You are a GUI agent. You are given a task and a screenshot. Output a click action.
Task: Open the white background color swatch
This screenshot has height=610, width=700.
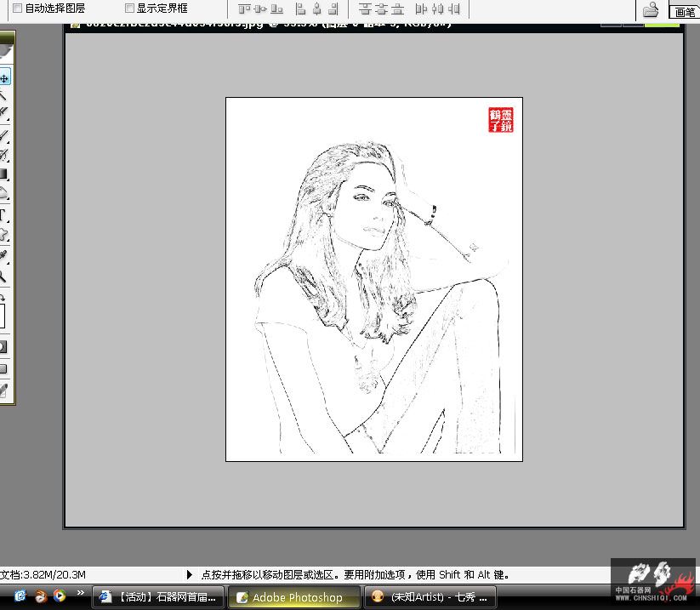click(3, 316)
